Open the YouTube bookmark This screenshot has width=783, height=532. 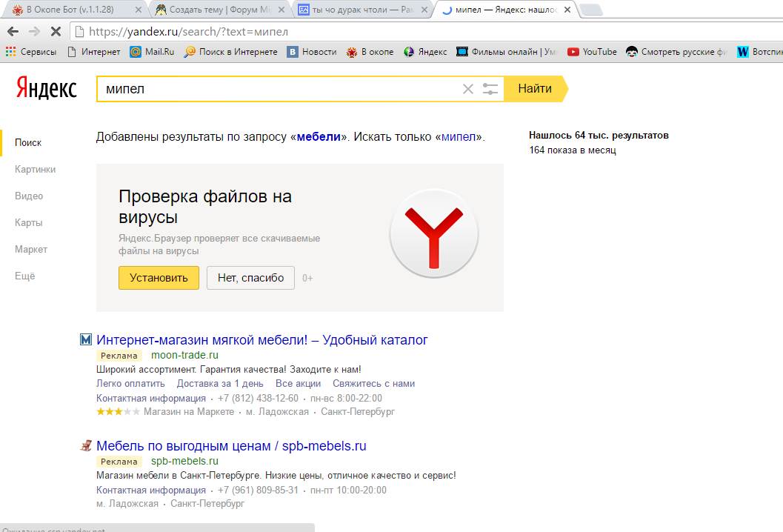point(592,51)
